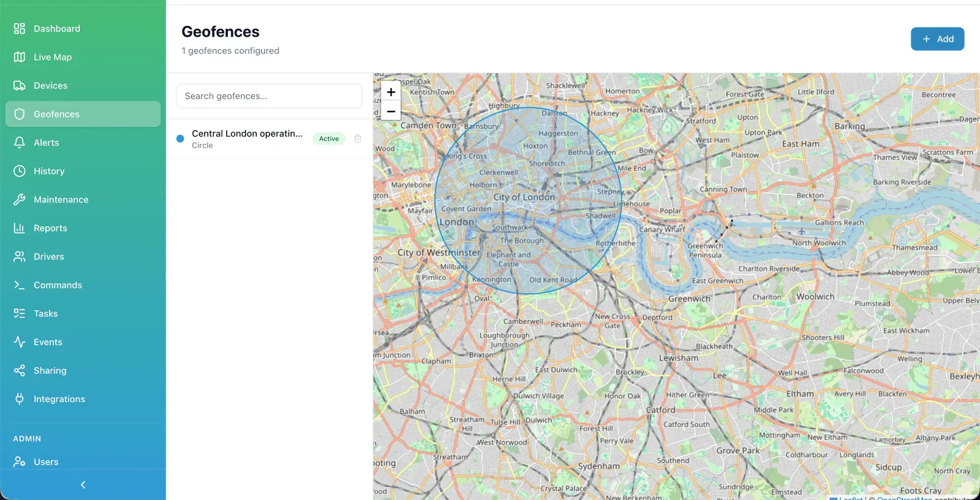The height and width of the screenshot is (500, 980).
Task: Click the blue color dot of Central London geofence
Action: point(180,139)
